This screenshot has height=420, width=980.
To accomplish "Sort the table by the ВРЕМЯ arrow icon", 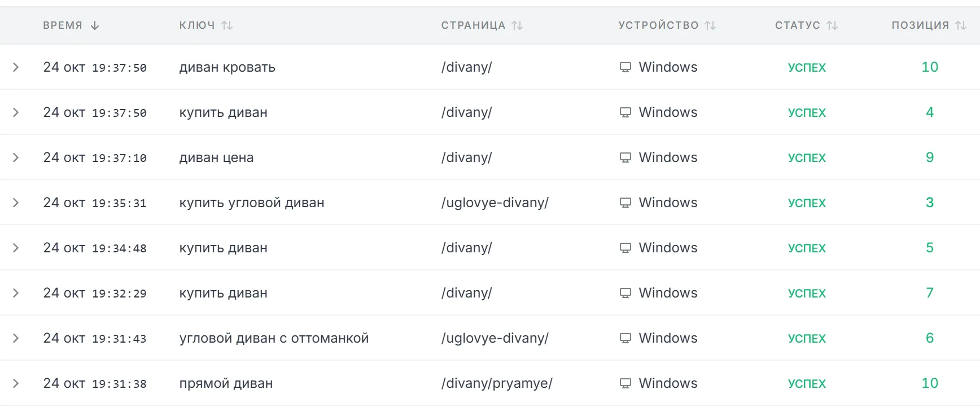I will click(x=95, y=25).
